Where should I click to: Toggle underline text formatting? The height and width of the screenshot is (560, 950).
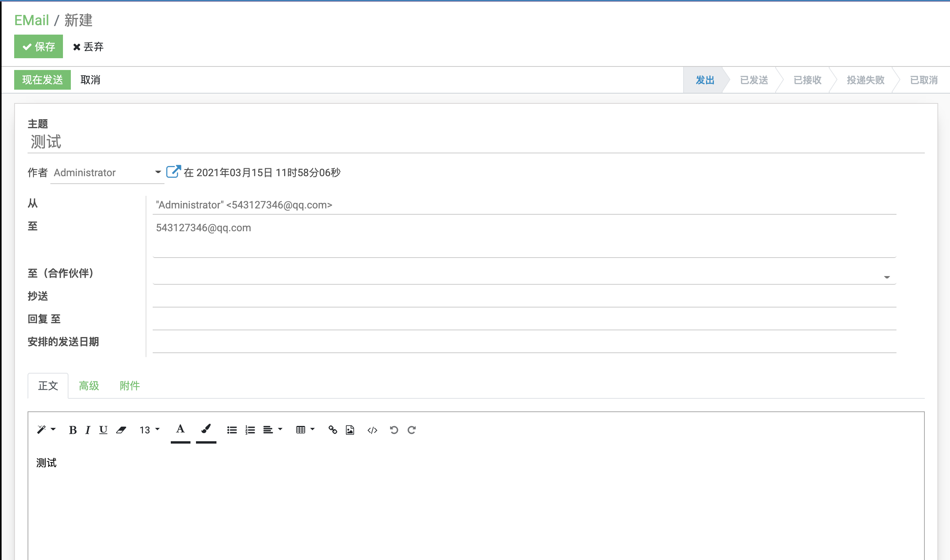(x=103, y=430)
